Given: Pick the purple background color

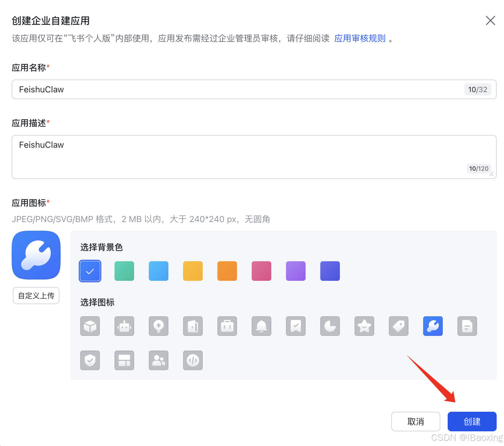Looking at the screenshot, I should 295,271.
